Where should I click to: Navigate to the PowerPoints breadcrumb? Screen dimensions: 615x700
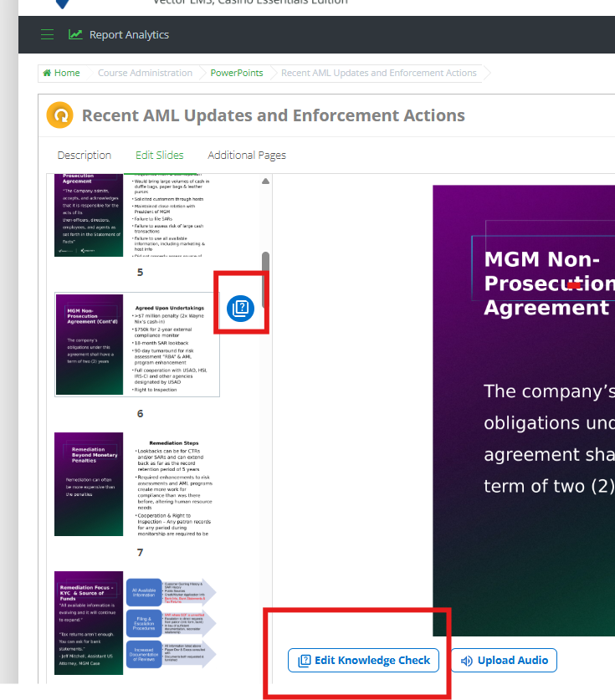point(237,73)
